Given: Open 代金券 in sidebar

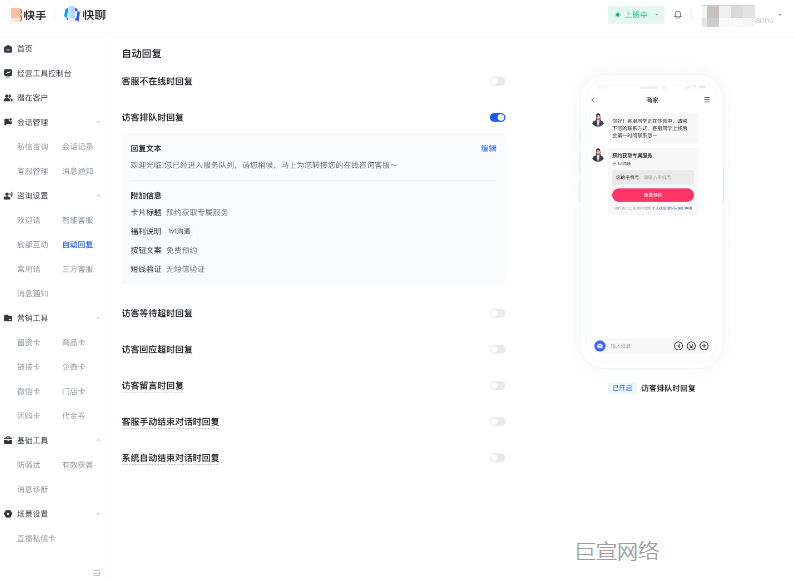Looking at the screenshot, I should (74, 416).
